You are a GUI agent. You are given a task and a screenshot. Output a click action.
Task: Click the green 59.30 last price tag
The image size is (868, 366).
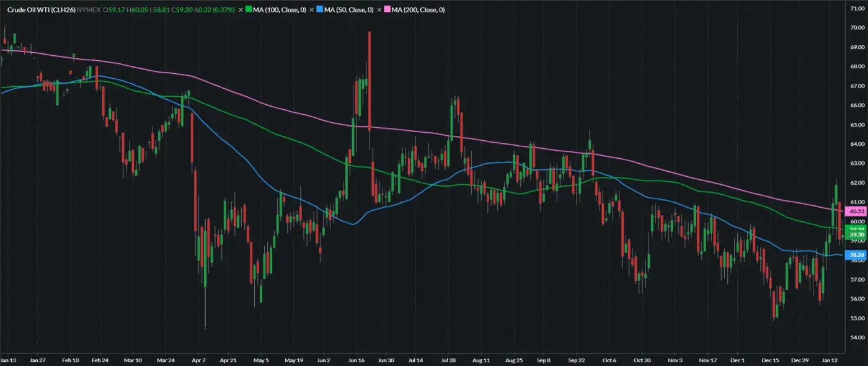(857, 235)
